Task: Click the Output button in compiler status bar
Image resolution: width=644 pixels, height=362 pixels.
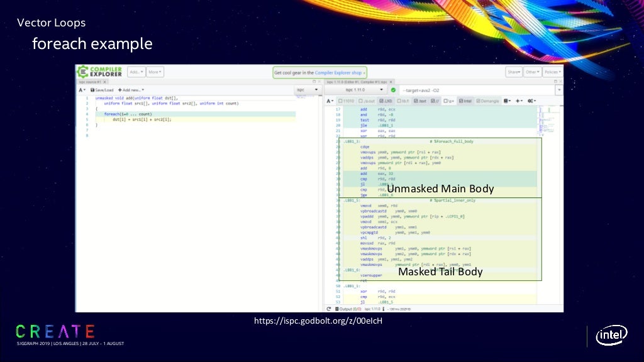Action: [x=347, y=309]
